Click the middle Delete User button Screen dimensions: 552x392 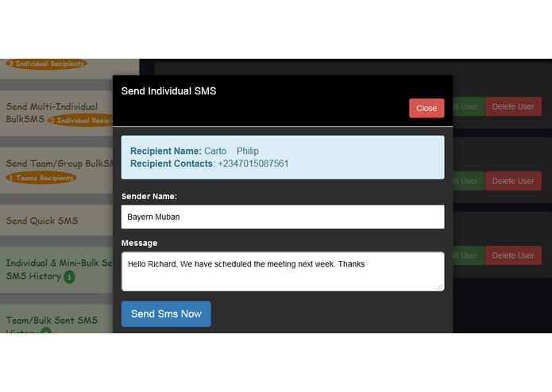click(513, 181)
